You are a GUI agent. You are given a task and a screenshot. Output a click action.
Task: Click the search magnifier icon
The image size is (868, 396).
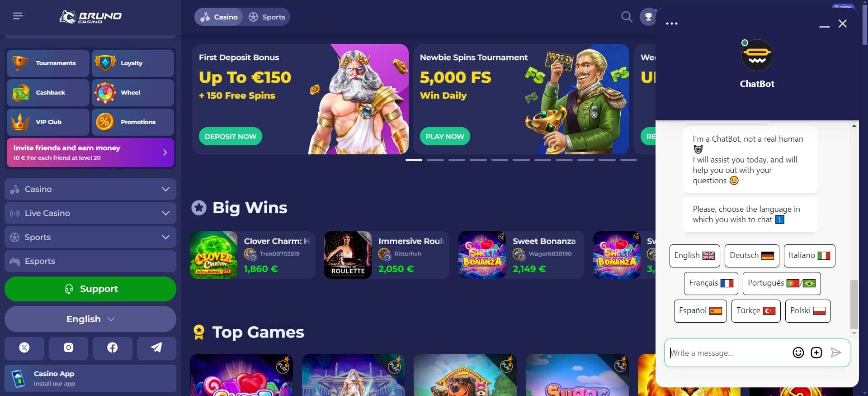tap(627, 17)
